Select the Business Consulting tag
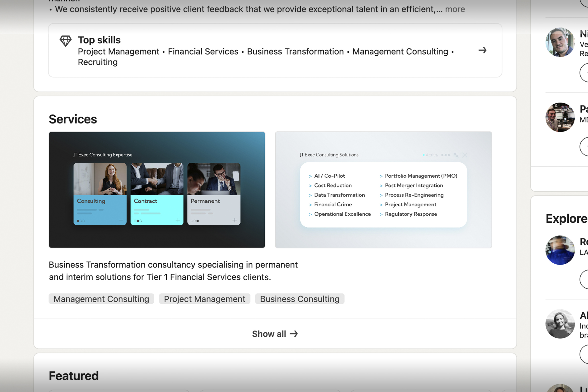 tap(299, 299)
